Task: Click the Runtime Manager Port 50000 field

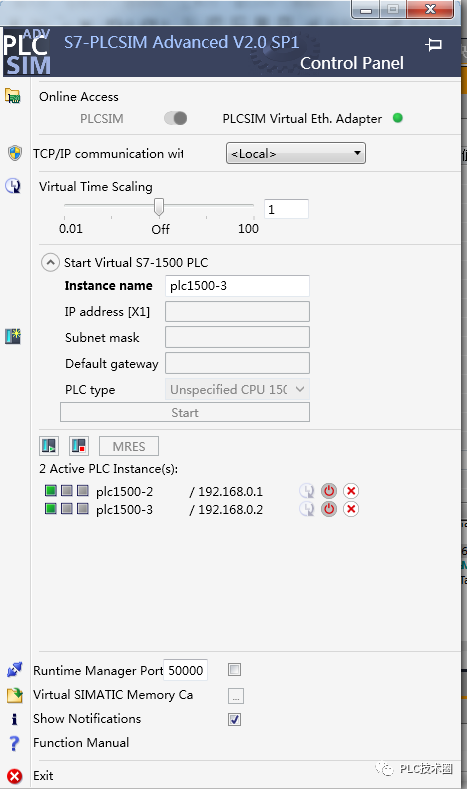Action: pyautogui.click(x=185, y=670)
